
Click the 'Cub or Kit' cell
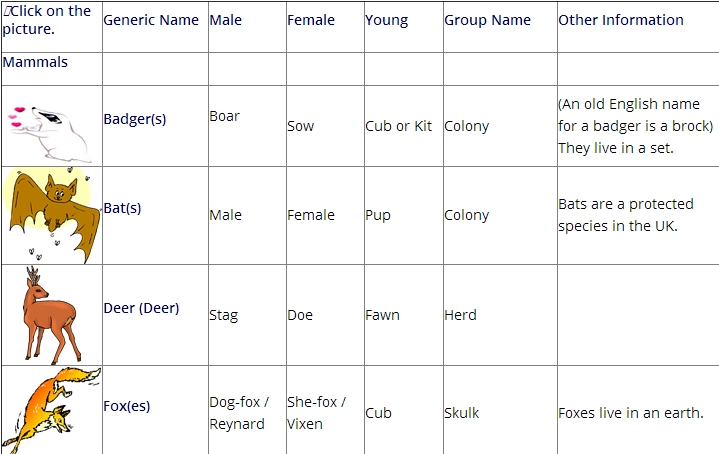[399, 126]
